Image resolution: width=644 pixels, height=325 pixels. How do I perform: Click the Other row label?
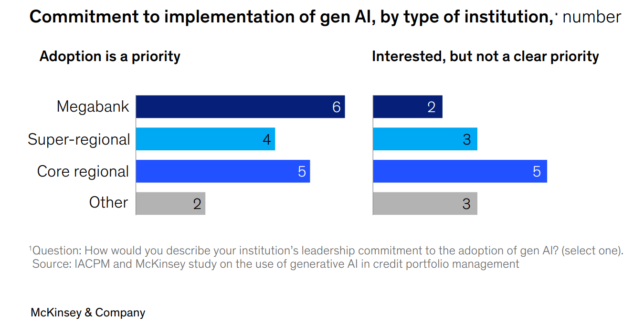pos(108,202)
